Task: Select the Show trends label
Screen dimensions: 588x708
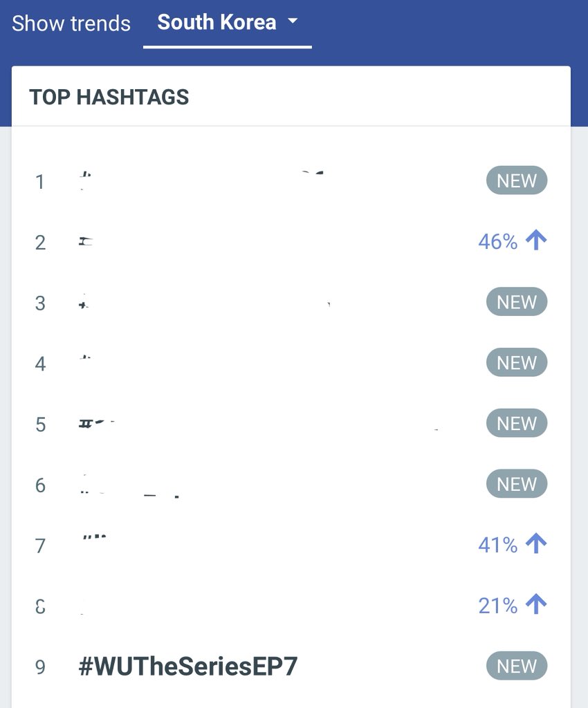Action: coord(71,24)
